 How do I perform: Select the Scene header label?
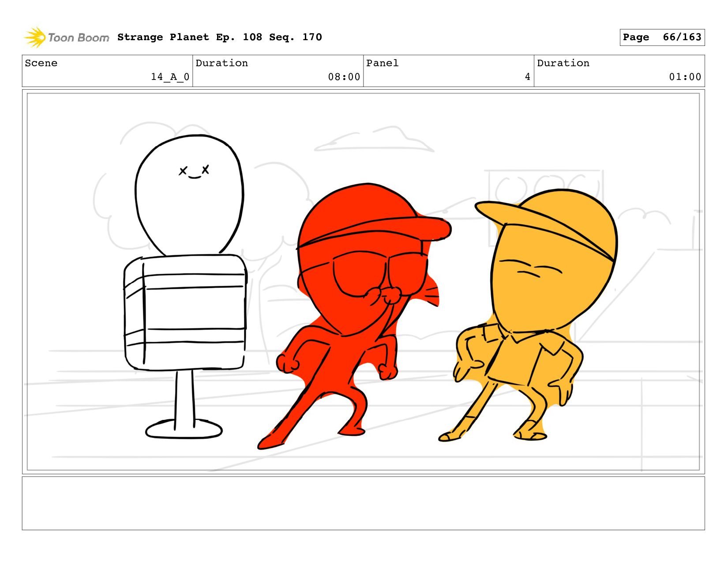[x=41, y=63]
